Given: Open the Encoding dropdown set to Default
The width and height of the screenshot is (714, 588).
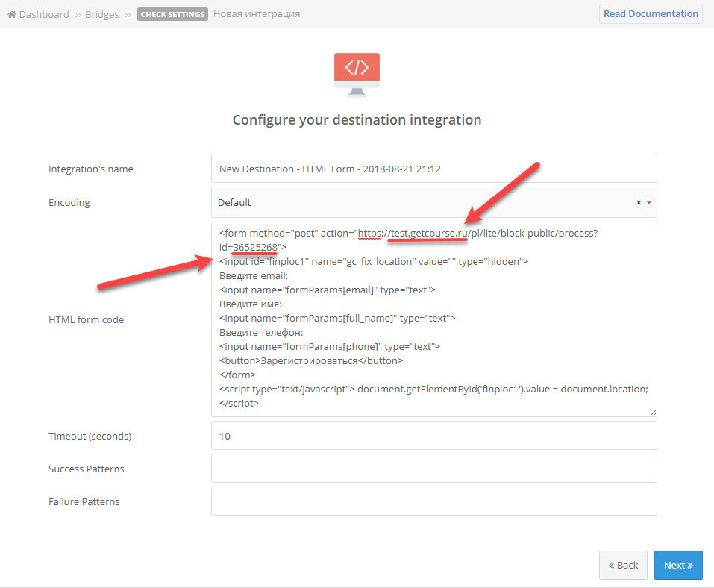Looking at the screenshot, I should click(434, 202).
